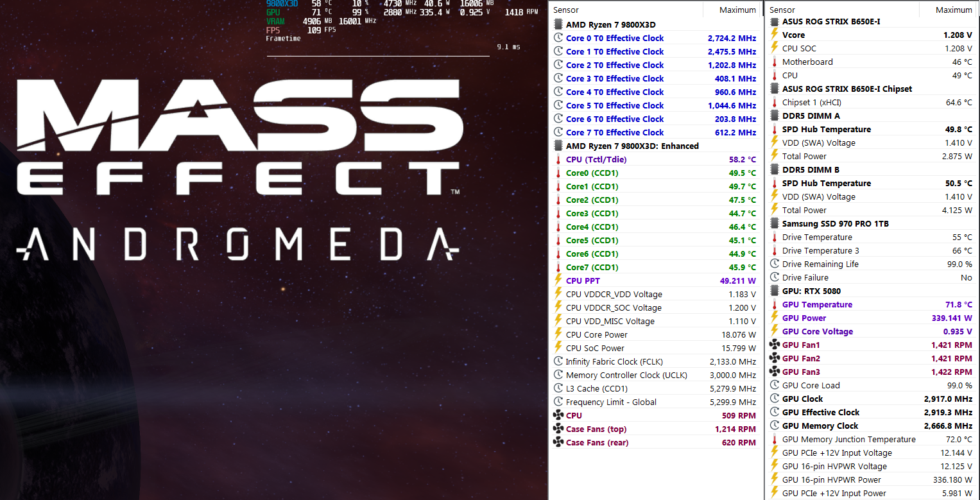Click the lightning icon beside CPU SoC Power
This screenshot has width=980, height=500.
tap(558, 348)
